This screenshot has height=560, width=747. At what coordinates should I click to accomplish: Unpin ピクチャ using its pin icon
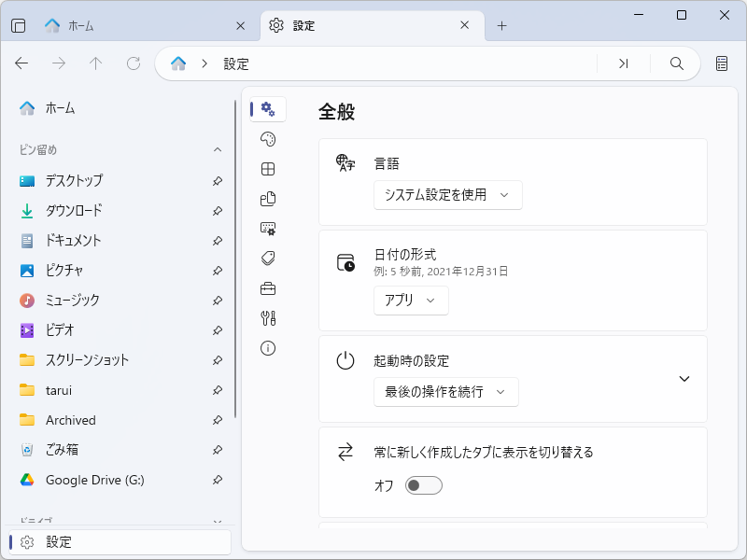click(x=218, y=271)
